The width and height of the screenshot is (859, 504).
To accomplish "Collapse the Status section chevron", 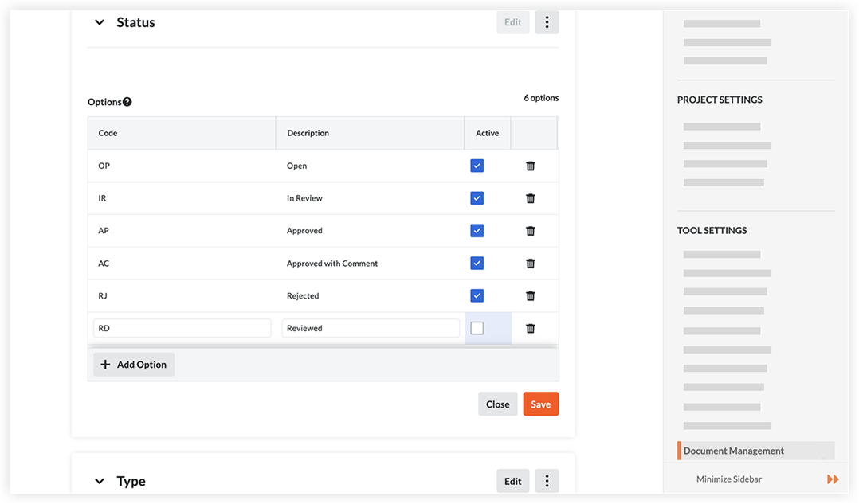I will (x=99, y=22).
